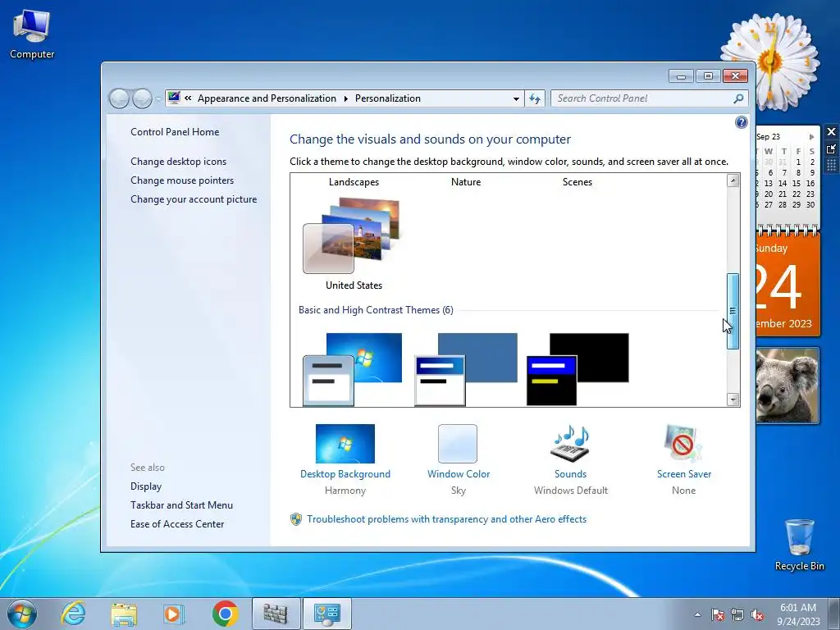Open Ease of Access Center link

[177, 524]
